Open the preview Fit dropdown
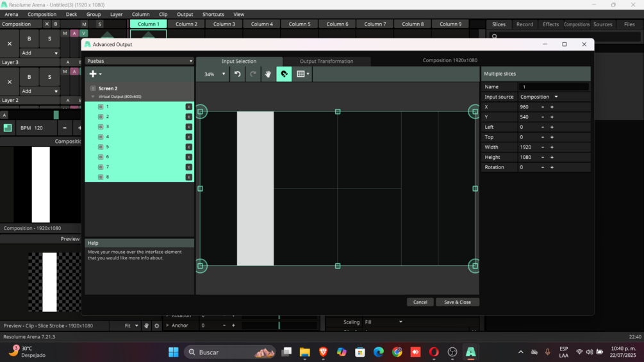The height and width of the screenshot is (362, 644). pyautogui.click(x=131, y=325)
